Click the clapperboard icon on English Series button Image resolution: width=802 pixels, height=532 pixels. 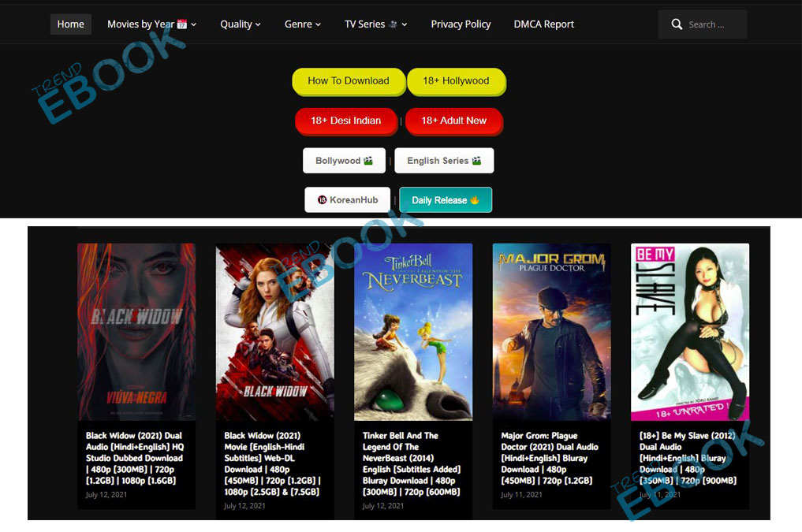[x=476, y=161]
